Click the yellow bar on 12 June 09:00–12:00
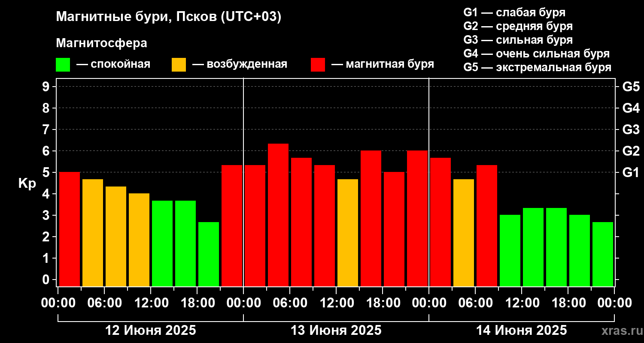The height and width of the screenshot is (343, 644). click(139, 240)
